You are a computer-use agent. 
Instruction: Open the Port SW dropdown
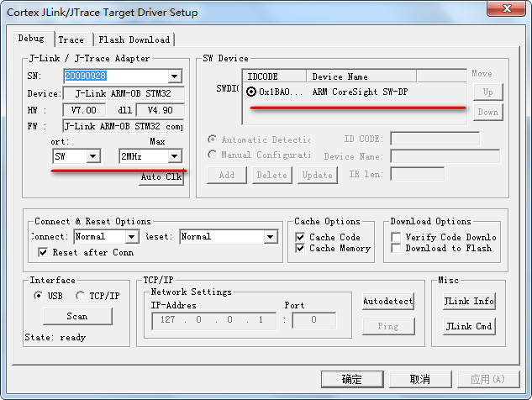(93, 156)
